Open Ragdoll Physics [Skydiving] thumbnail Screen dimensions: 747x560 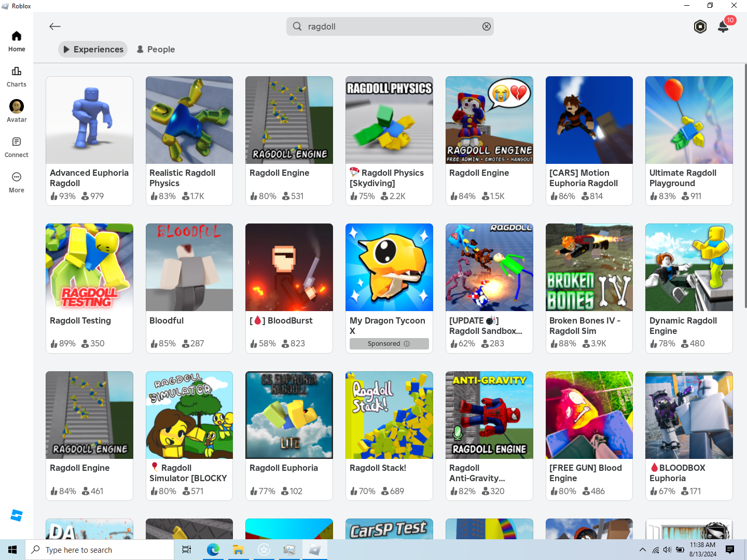coord(389,120)
